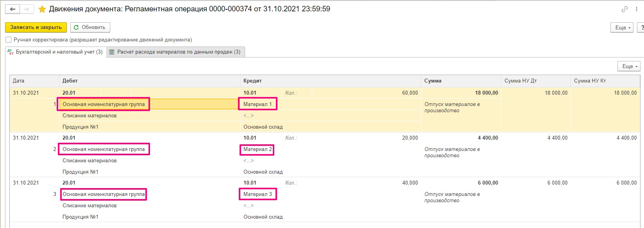Select Материал 3 in the credit column
This screenshot has height=228, width=644.
258,194
